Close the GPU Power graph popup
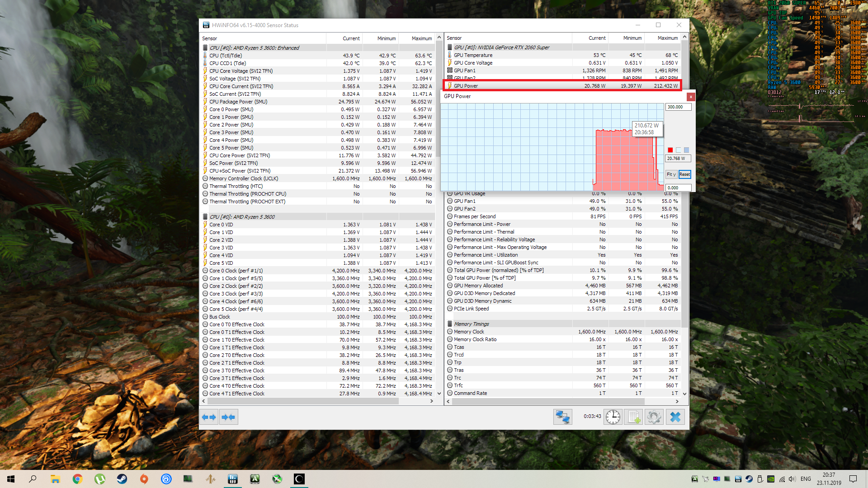 690,97
